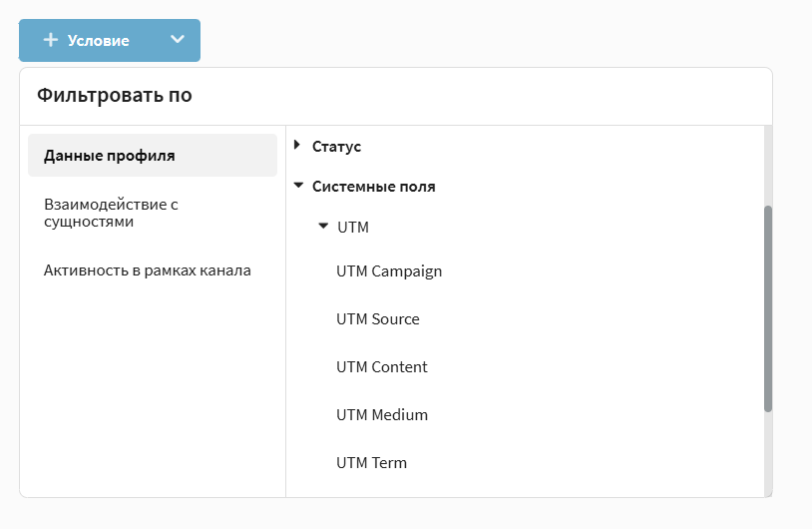Collapse the UTM group triangle
Viewport: 812px width, 529px height.
pos(322,227)
